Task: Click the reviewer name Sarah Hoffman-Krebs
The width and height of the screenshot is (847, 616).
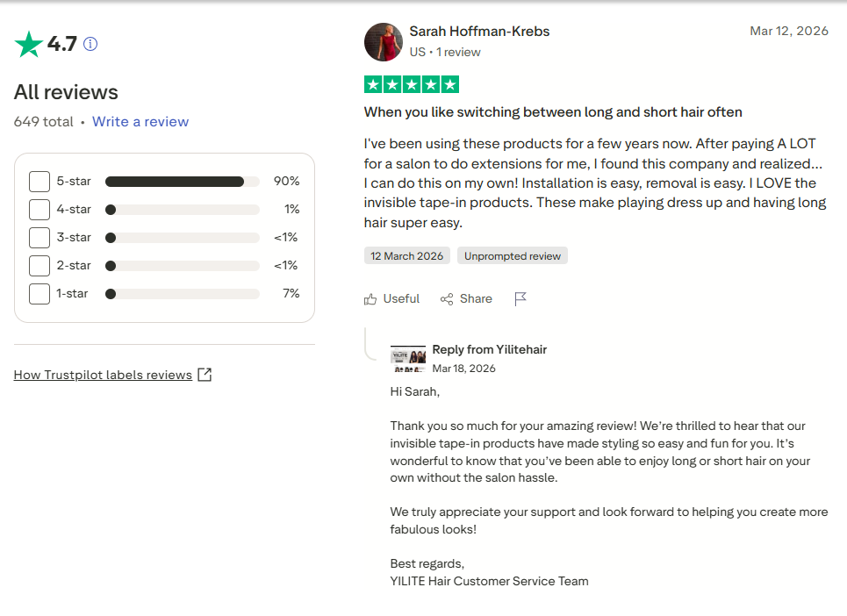Action: (x=480, y=32)
